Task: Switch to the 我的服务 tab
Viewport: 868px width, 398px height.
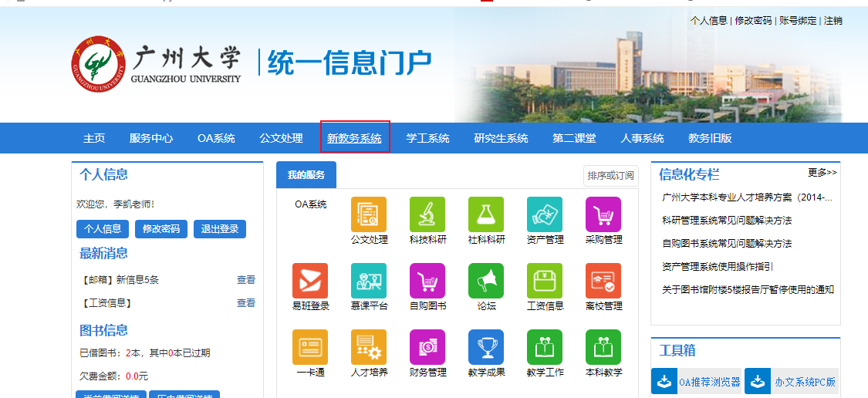Action: (306, 175)
